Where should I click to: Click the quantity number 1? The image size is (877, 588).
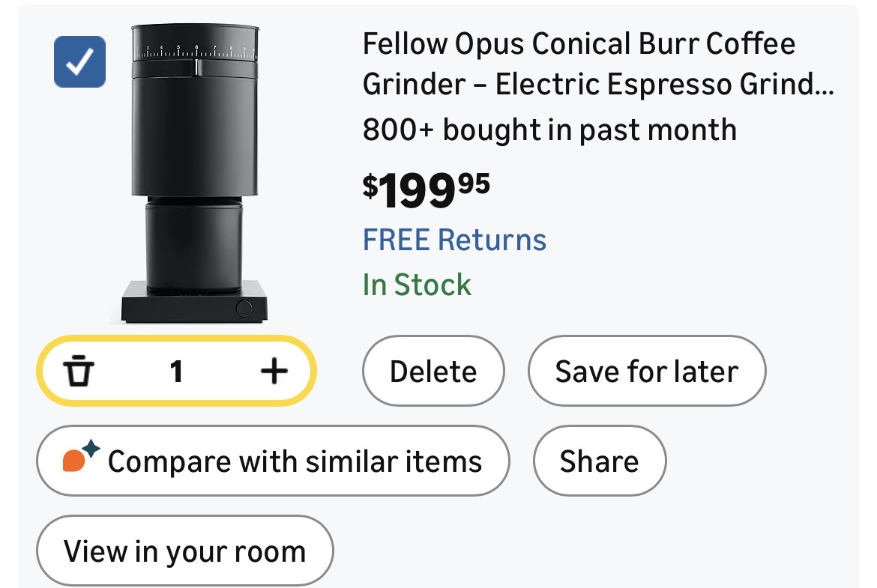176,371
